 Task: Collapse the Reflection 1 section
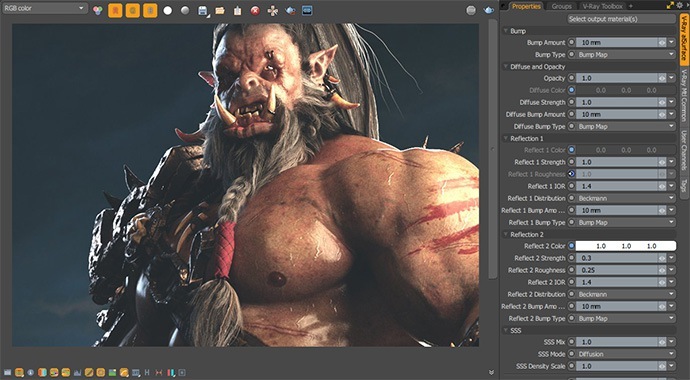[x=506, y=139]
